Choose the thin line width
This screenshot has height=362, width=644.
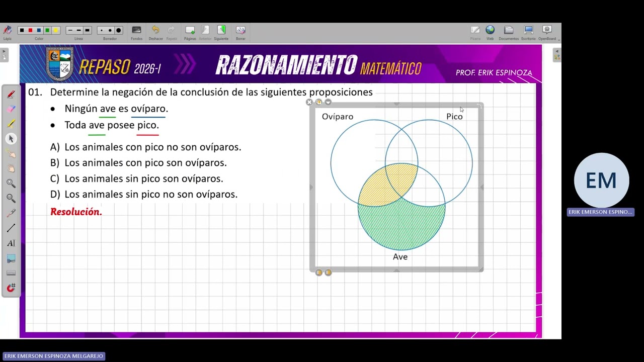pos(70,30)
